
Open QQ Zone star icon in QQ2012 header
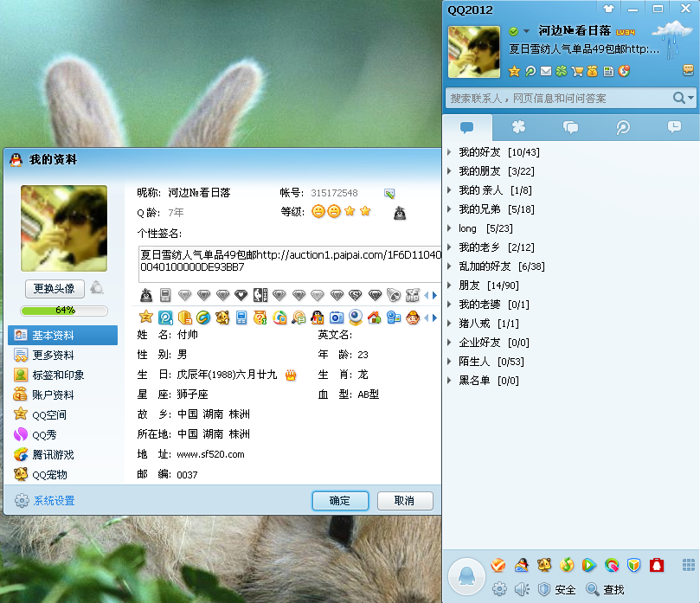(514, 71)
